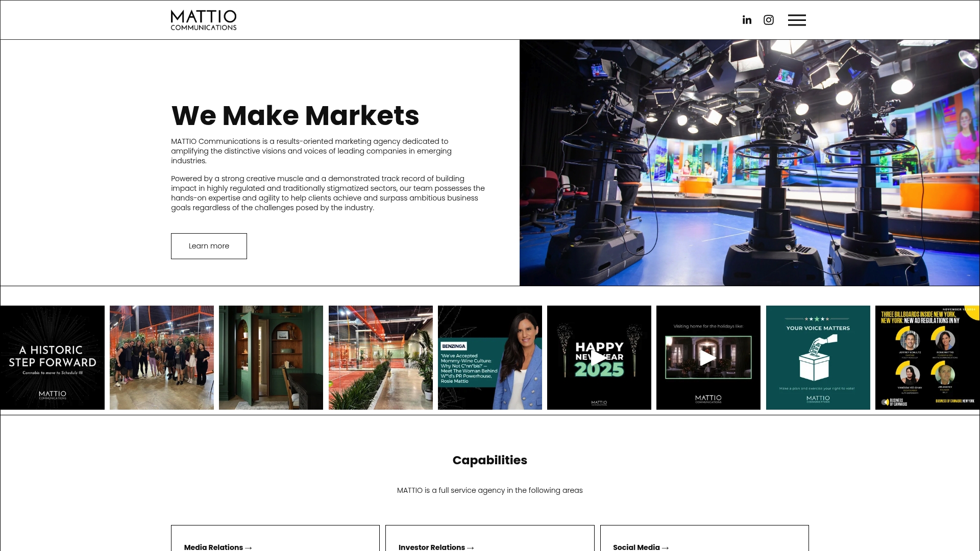This screenshot has width=980, height=551.
Task: Play the holiday 'Visiting home' video post
Action: [708, 357]
